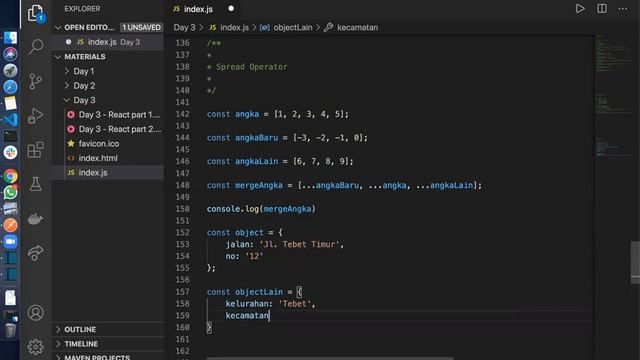Screen dimensions: 640x360
Task: Open the Explorer view in activity bar
Action: [36, 13]
